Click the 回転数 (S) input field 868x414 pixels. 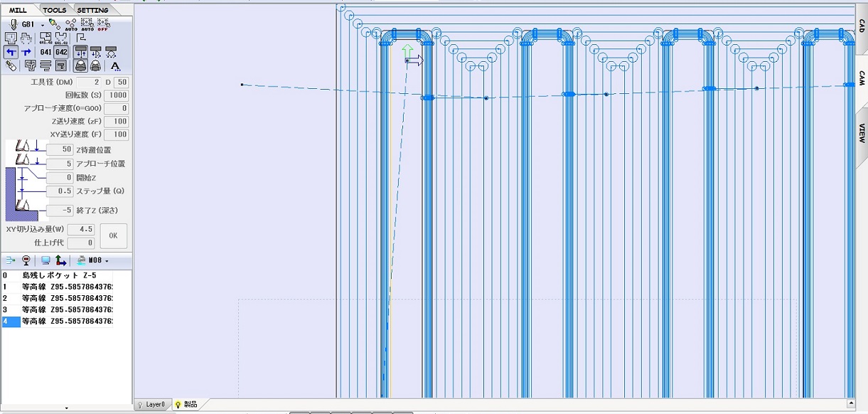click(117, 95)
